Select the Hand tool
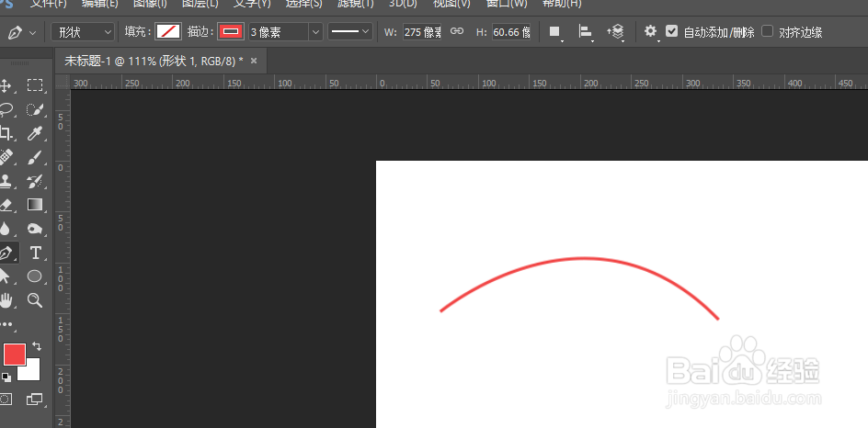The width and height of the screenshot is (868, 428). 6,300
